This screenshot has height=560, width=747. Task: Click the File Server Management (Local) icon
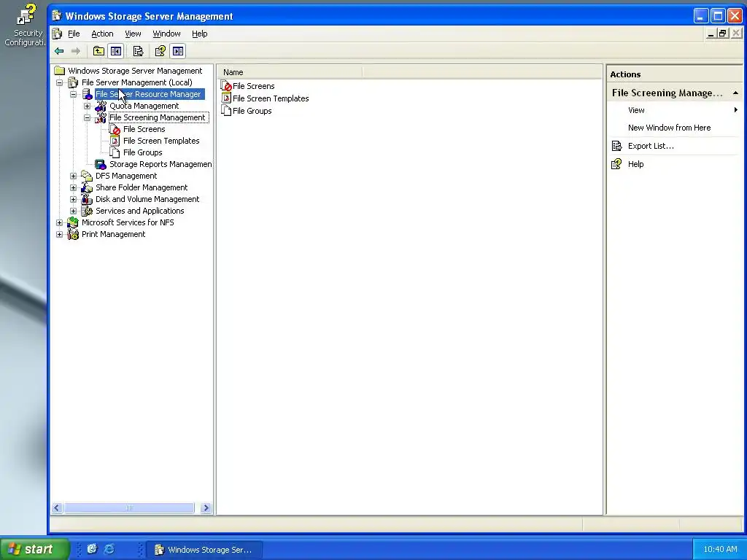pyautogui.click(x=73, y=82)
